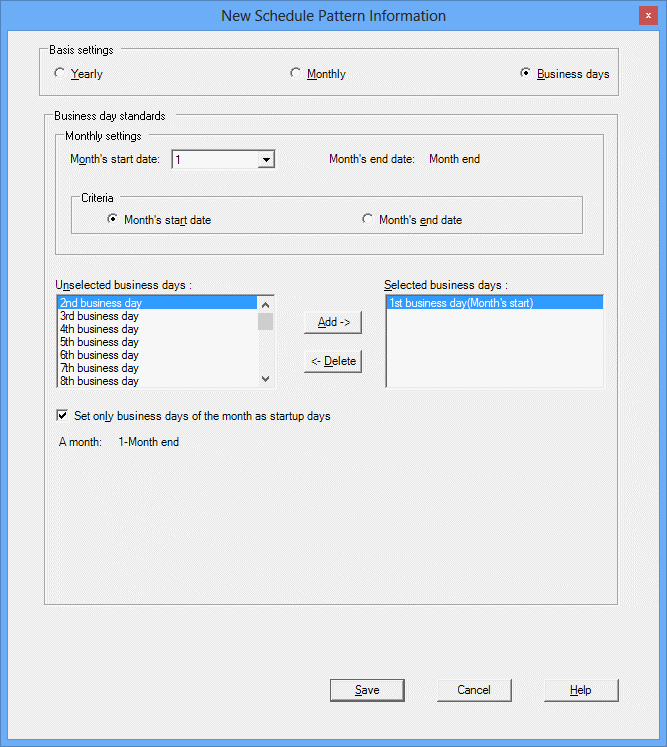Screen dimensions: 667x747
Task: Select the Yearly basis radio button
Action: [60, 73]
